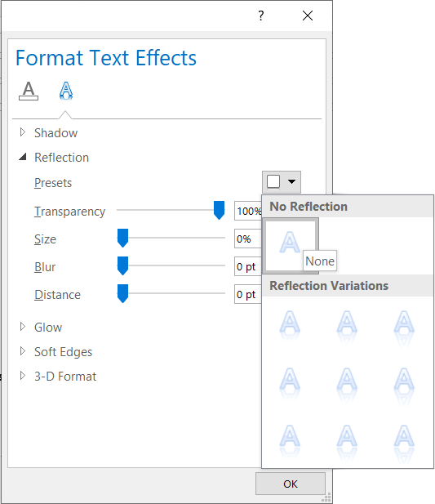Click the Transparency slider handle
Viewport: 435px width, 504px height.
(220, 210)
